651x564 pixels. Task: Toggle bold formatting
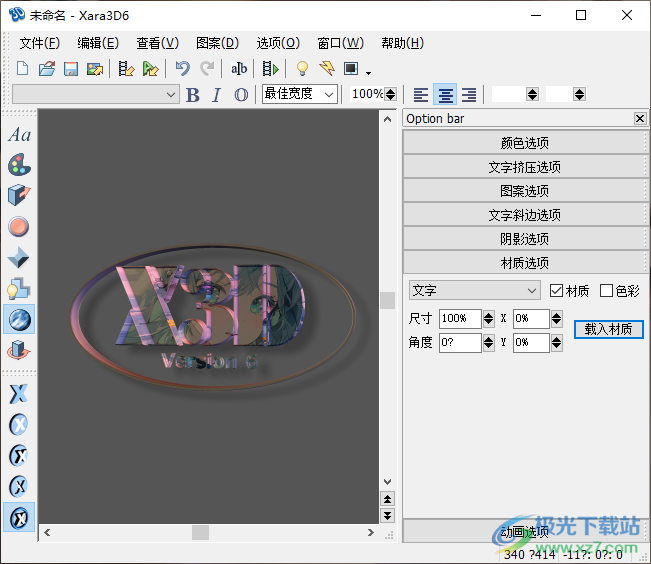pos(193,95)
